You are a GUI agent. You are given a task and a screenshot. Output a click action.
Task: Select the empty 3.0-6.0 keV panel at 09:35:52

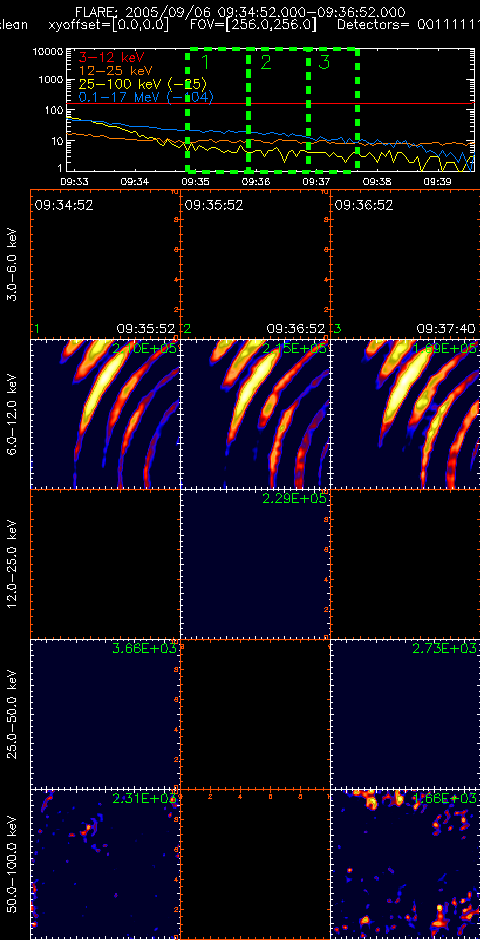255,264
